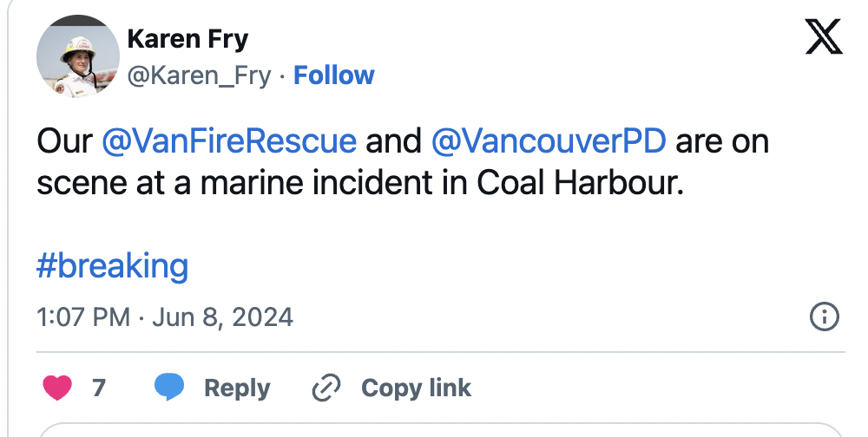The image size is (868, 437).
Task: Click the Reply speech bubble icon
Action: click(169, 388)
